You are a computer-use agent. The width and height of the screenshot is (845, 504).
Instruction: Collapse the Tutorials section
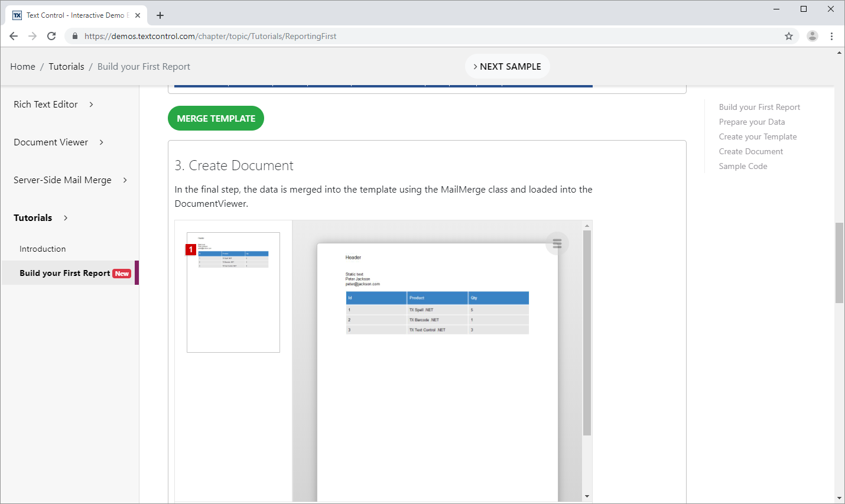(41, 218)
